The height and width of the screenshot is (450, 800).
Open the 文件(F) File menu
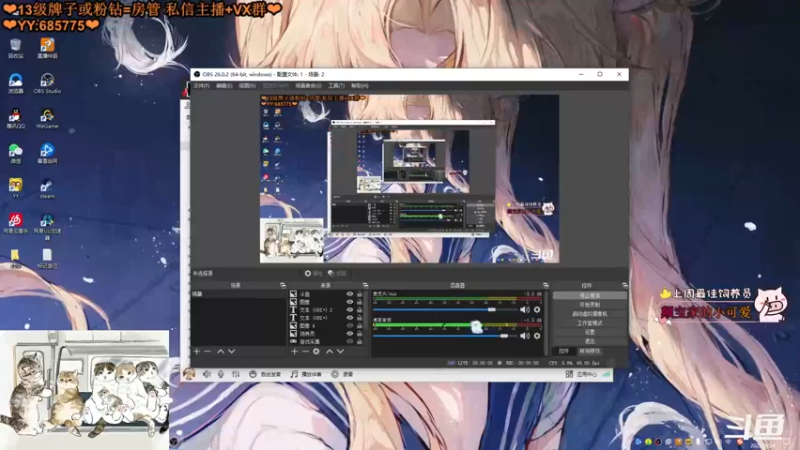point(202,86)
